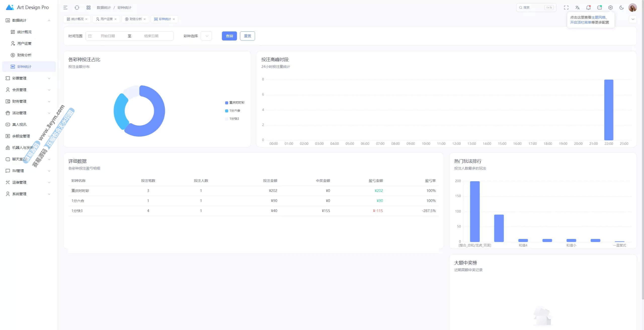Switch to the 财务分析 tab
The height and width of the screenshot is (330, 644).
[x=135, y=19]
